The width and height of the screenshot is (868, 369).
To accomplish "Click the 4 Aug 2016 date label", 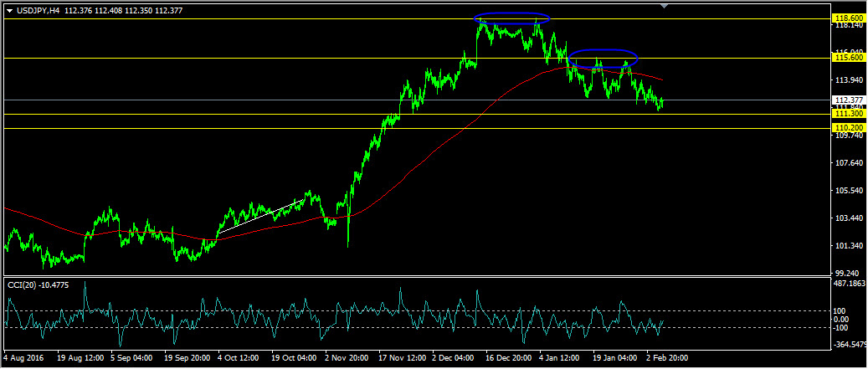I will 23,358.
